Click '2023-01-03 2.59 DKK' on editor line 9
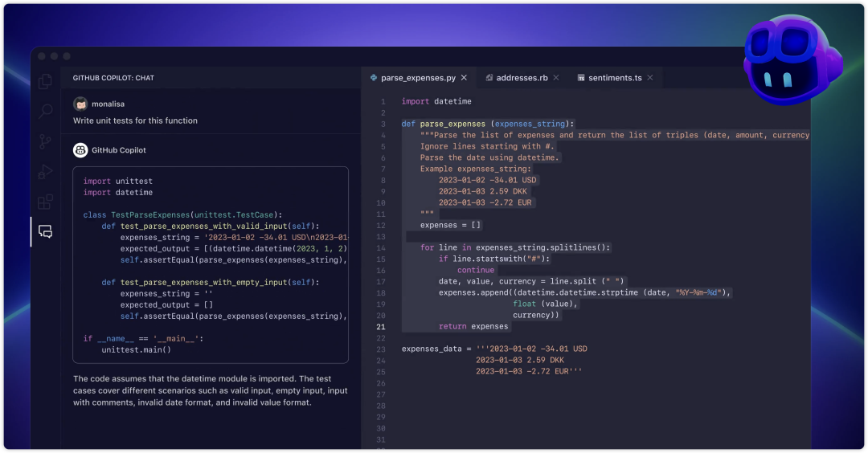 483,191
